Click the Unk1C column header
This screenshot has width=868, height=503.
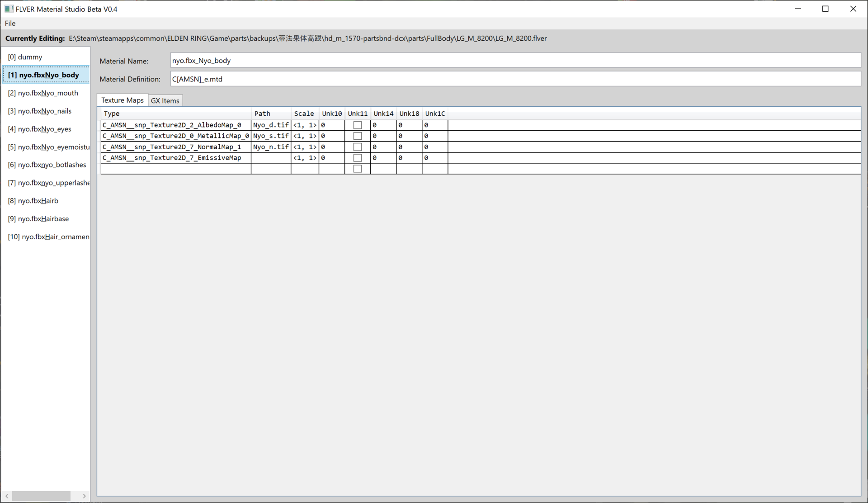(x=435, y=114)
